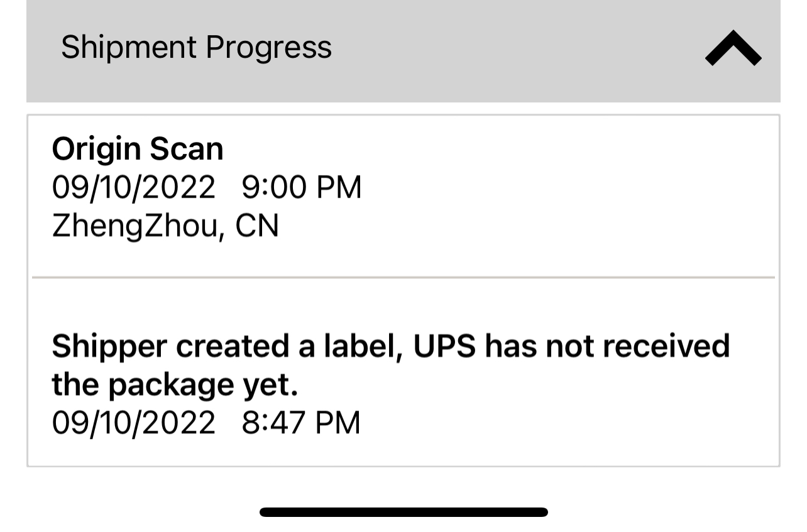807x532 pixels.
Task: Click the Origin Scan date 09/10/2022
Action: 133,188
